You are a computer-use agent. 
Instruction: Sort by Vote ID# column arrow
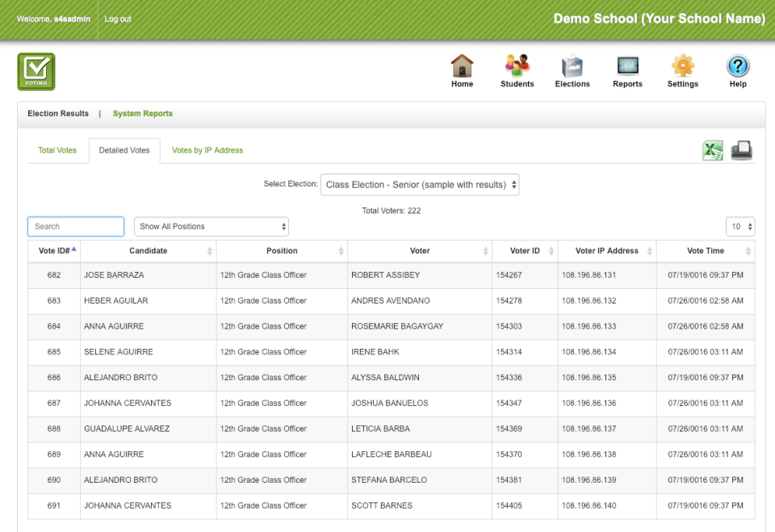click(x=73, y=249)
